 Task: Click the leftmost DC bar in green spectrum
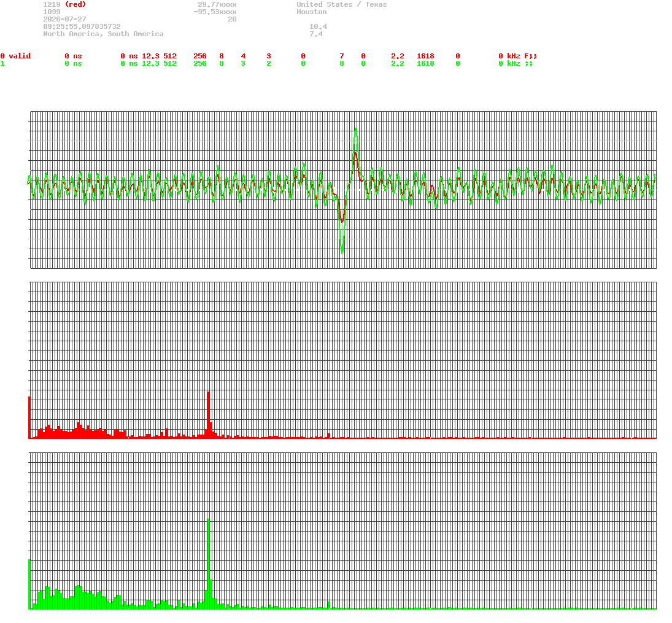click(29, 584)
